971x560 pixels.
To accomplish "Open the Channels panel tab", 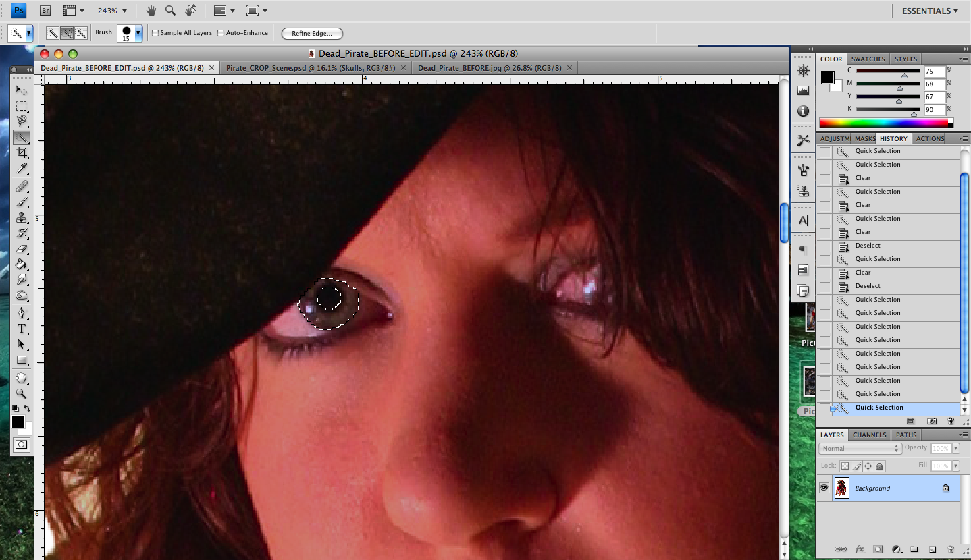I will (x=869, y=435).
